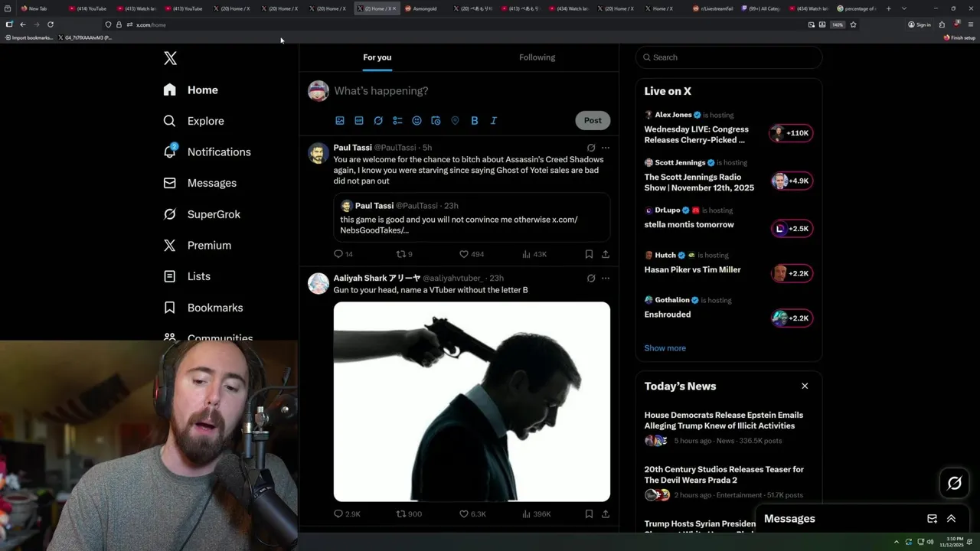The height and width of the screenshot is (551, 980).
Task: Open the browser tab list dropdown
Action: pyautogui.click(x=904, y=8)
